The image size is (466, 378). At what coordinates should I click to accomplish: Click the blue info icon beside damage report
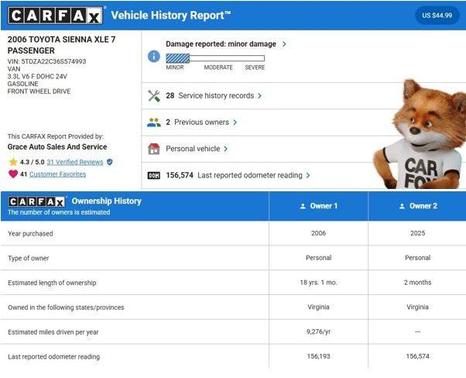tap(154, 56)
